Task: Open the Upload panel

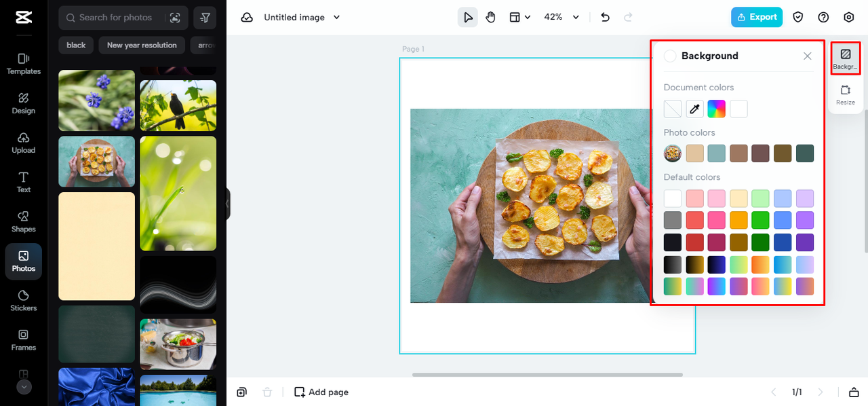Action: [24, 143]
